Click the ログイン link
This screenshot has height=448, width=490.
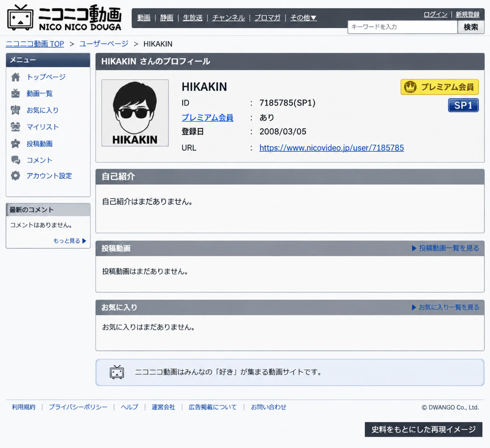[x=435, y=14]
